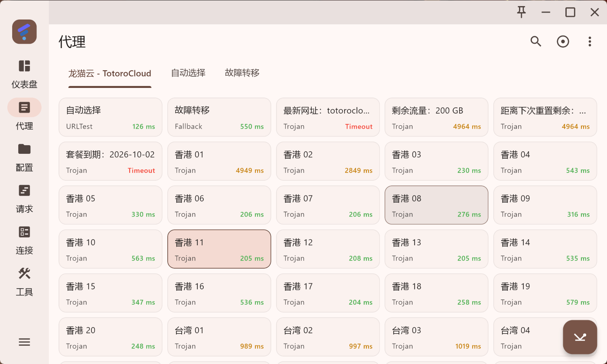Switch to the 故障转移 tab
Viewport: 607px width, 364px height.
coord(242,73)
